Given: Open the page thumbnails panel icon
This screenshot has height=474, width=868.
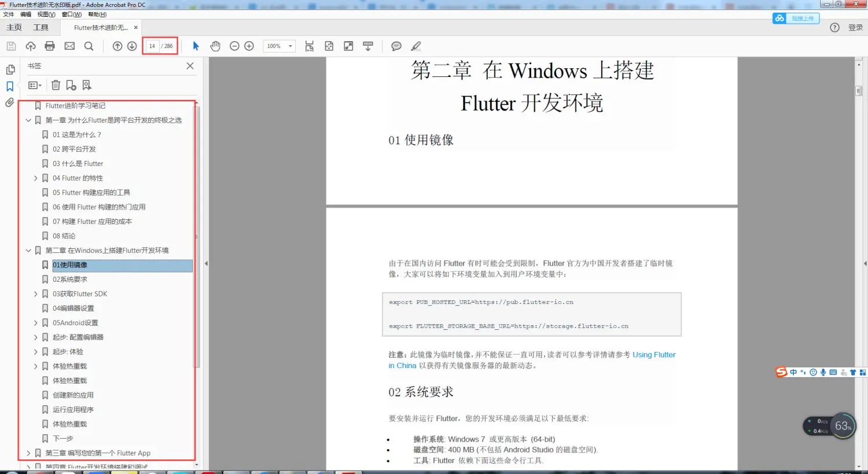Looking at the screenshot, I should (x=10, y=69).
